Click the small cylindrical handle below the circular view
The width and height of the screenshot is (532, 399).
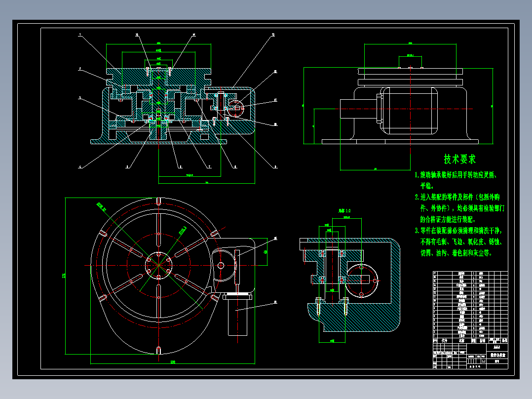237,319
